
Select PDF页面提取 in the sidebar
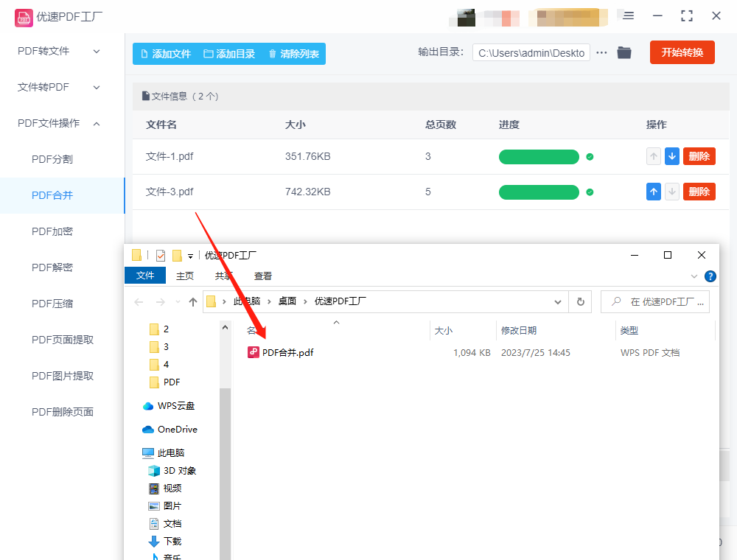pyautogui.click(x=62, y=340)
